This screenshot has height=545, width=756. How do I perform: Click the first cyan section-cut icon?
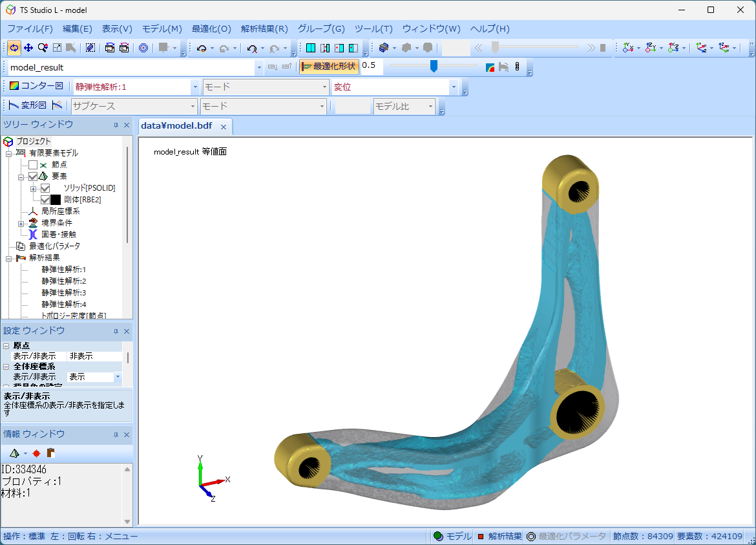(x=311, y=48)
